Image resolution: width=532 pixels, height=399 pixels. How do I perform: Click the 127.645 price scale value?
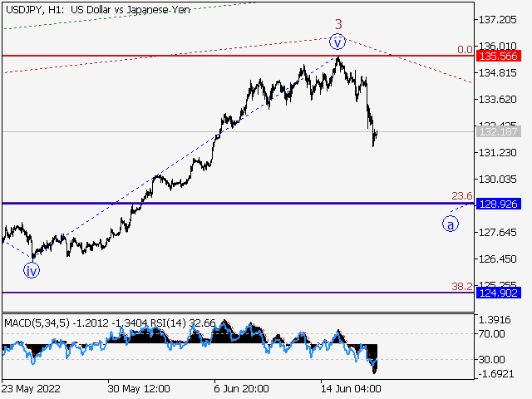(497, 233)
